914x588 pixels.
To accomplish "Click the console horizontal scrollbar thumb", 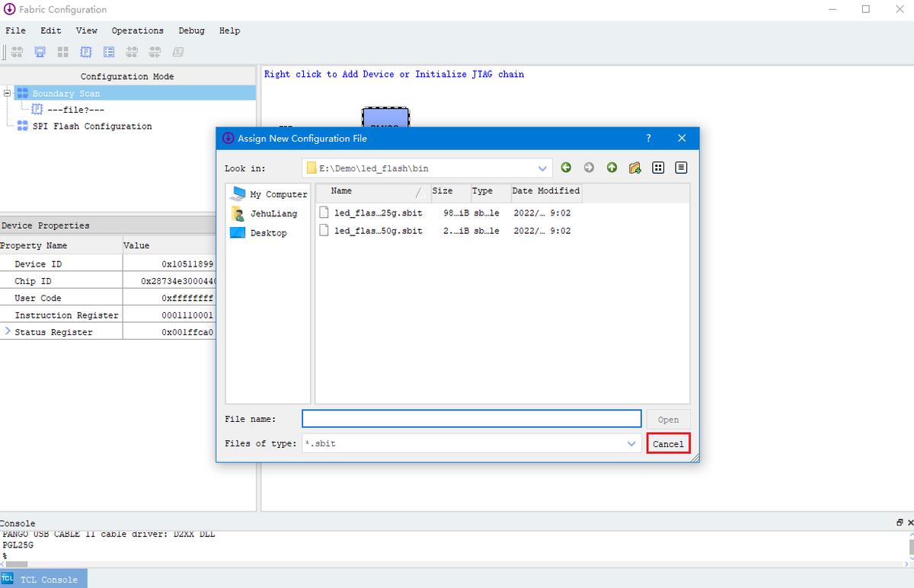I will pos(17,564).
